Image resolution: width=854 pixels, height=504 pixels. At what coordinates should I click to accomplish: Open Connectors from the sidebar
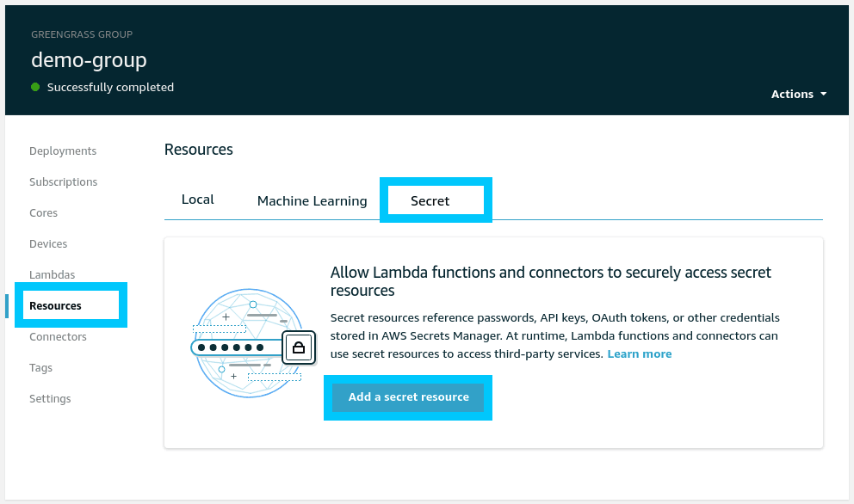pos(58,336)
